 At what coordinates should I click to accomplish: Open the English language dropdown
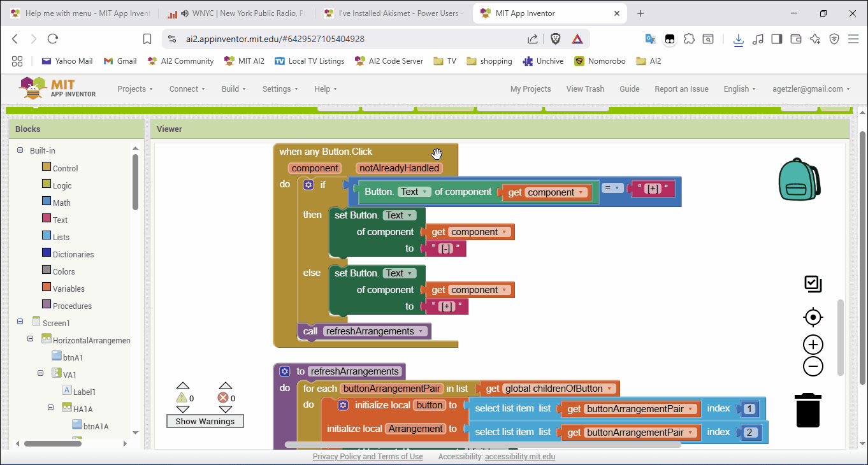coord(739,89)
